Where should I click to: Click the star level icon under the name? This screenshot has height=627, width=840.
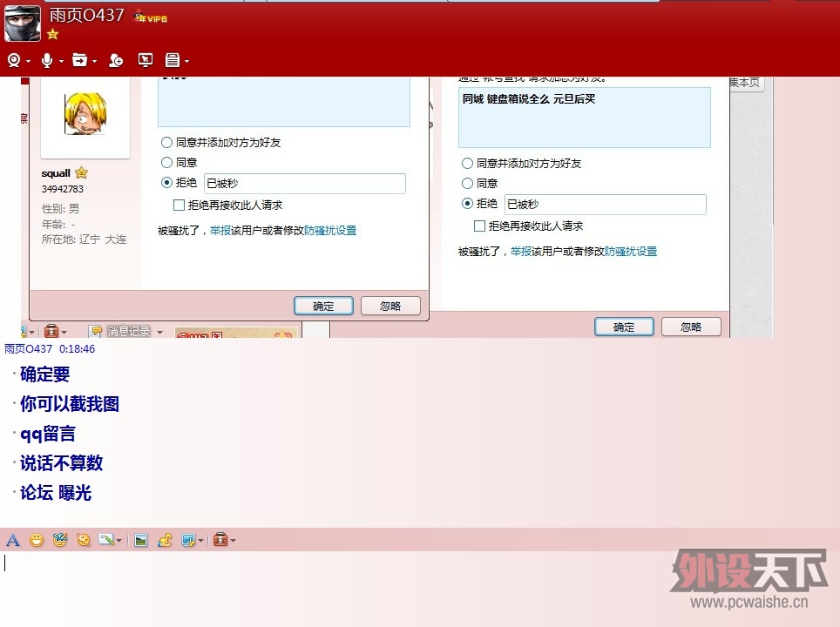52,34
